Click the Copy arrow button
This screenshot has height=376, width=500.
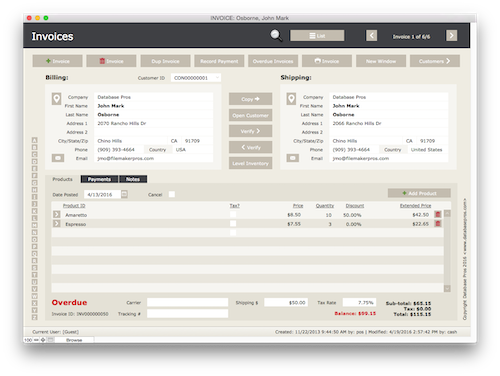pos(250,99)
